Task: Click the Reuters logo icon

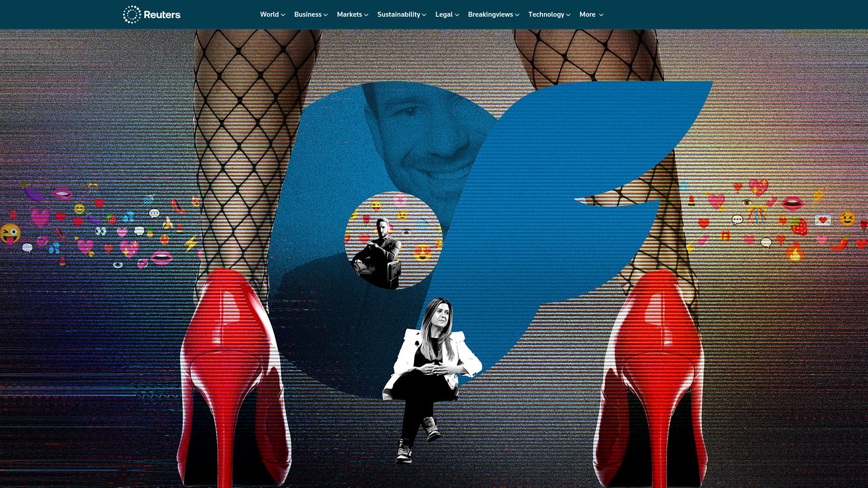Action: [x=132, y=14]
